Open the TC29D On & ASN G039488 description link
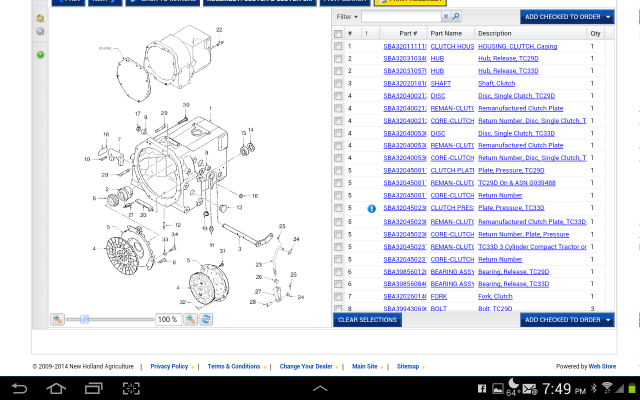This screenshot has width=640, height=400. (x=517, y=183)
